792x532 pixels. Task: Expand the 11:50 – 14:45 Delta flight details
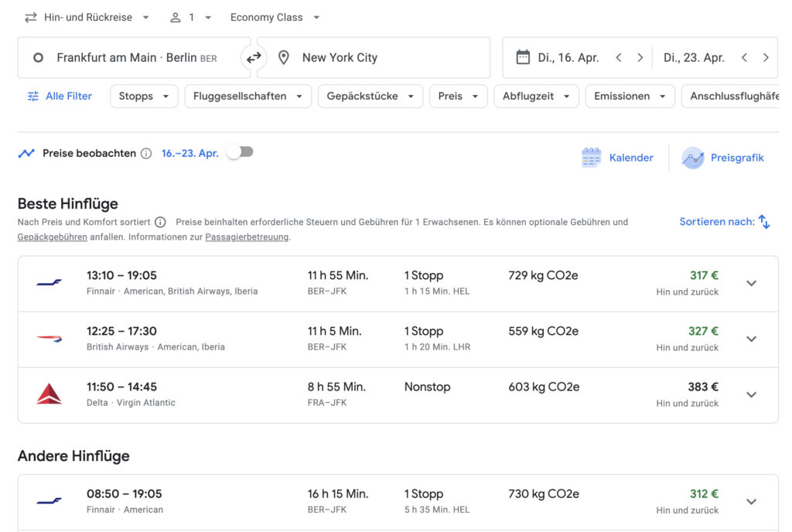coord(752,394)
